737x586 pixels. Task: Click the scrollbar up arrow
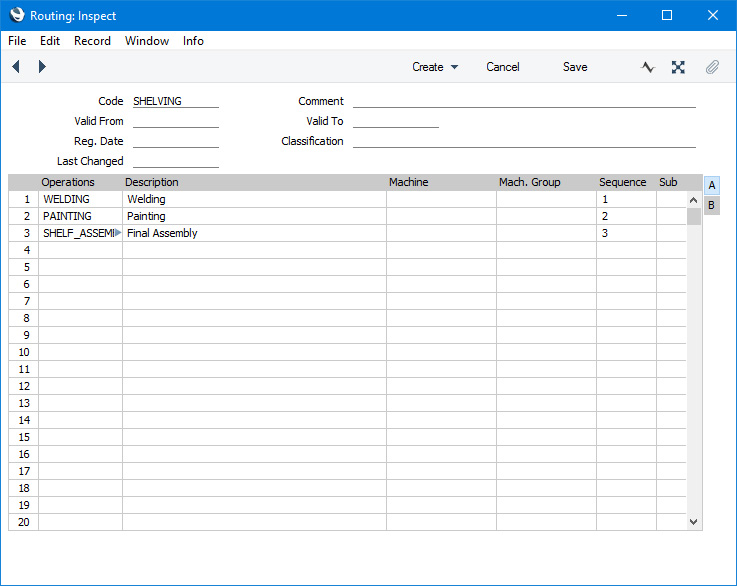click(x=693, y=200)
